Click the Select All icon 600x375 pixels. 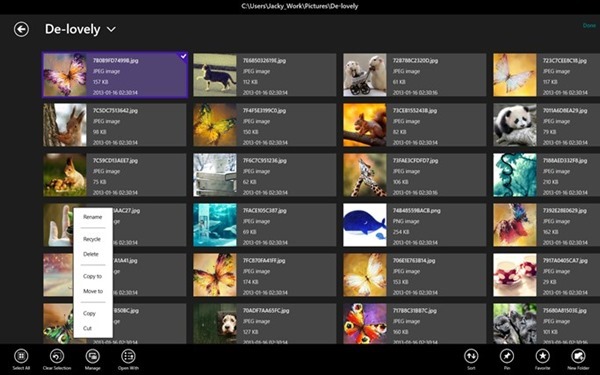click(21, 356)
